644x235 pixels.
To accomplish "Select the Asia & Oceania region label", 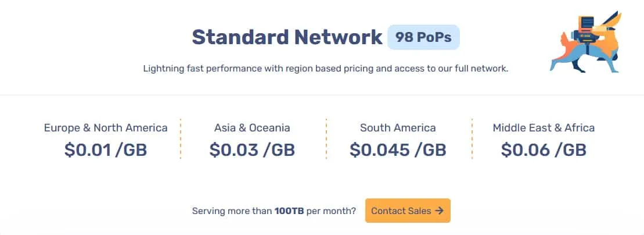I will [x=252, y=128].
